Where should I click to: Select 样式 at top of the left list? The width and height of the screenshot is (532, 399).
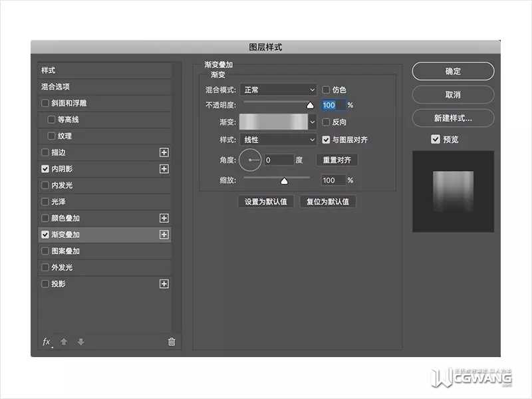click(48, 70)
